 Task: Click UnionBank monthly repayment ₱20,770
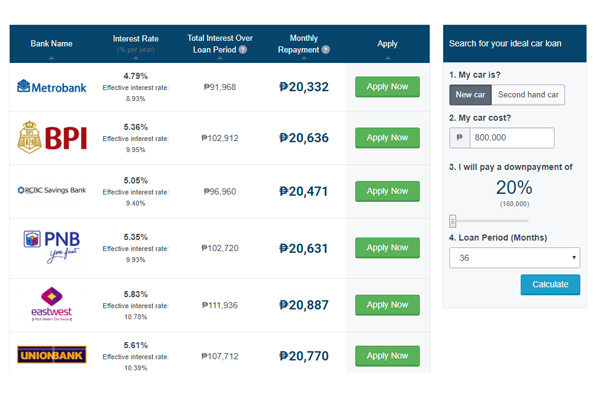pyautogui.click(x=304, y=356)
